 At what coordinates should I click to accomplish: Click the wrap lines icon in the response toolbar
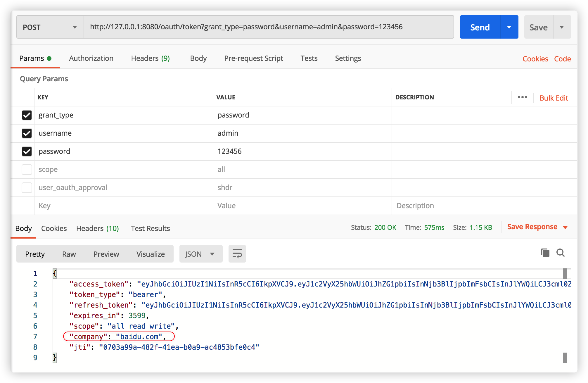tap(237, 254)
